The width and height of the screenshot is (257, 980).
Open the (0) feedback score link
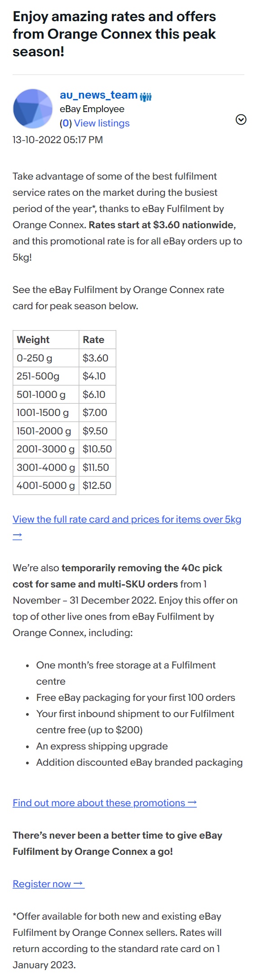coord(66,123)
